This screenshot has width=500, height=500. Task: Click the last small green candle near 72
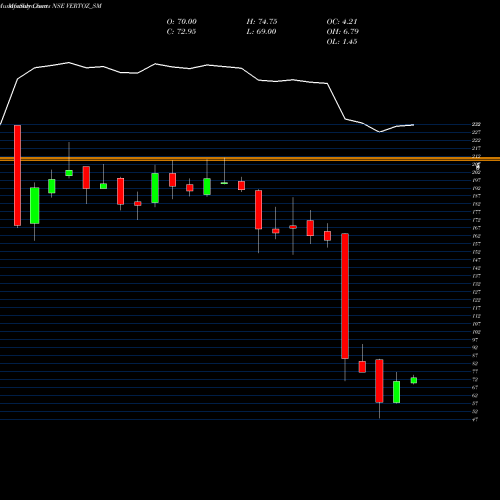point(414,380)
